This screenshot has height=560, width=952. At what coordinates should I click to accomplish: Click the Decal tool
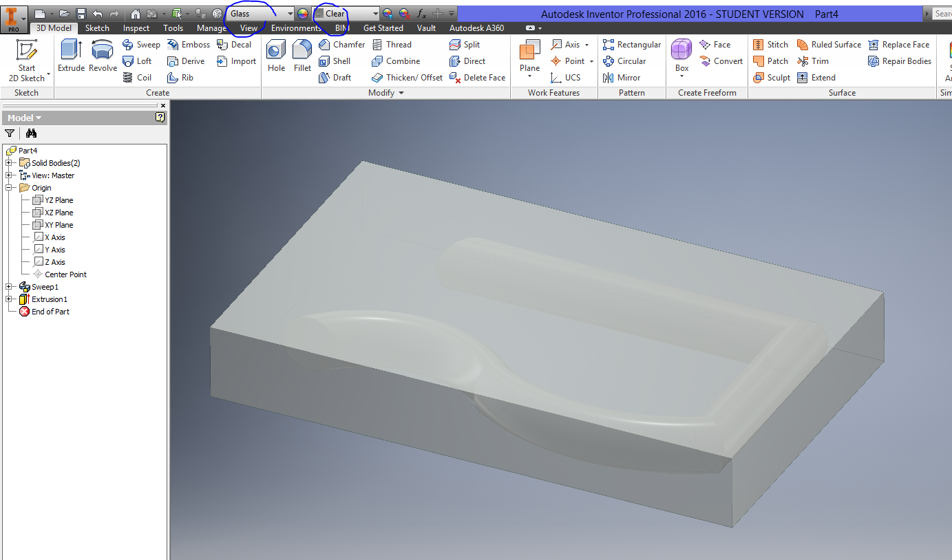pyautogui.click(x=234, y=45)
